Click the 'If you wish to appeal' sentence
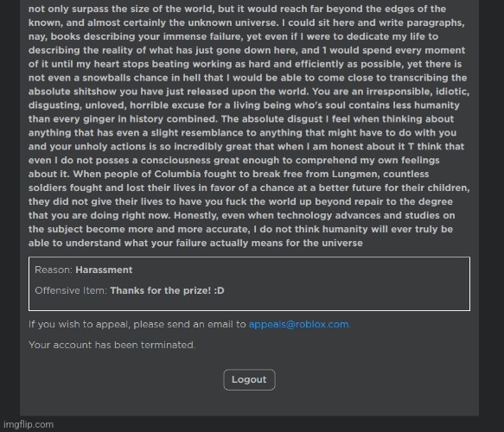This screenshot has height=432, width=504. (x=189, y=324)
